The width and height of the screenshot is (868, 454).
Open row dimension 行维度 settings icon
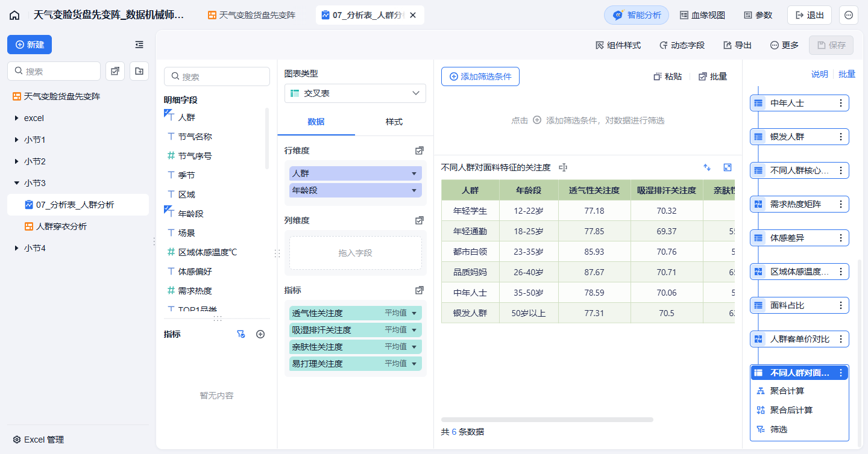420,151
